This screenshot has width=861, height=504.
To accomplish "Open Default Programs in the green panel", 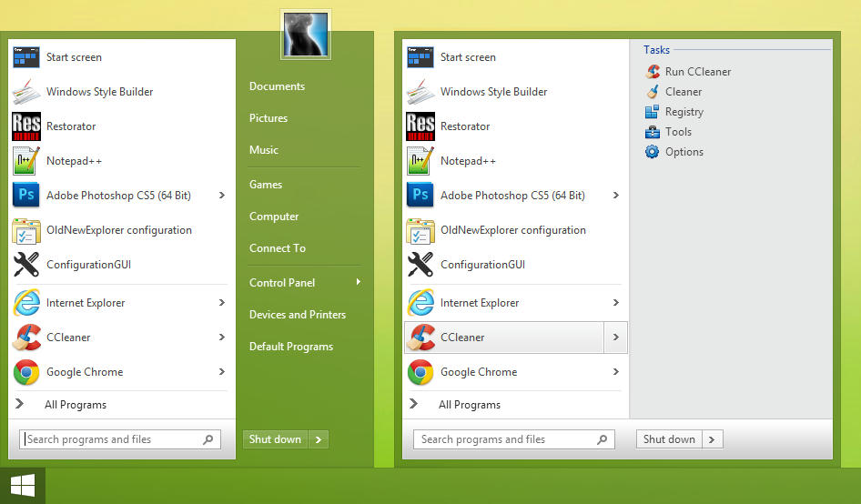I will pyautogui.click(x=291, y=347).
